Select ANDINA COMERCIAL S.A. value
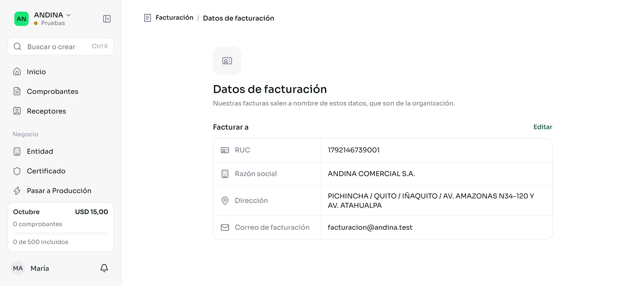This screenshot has height=286, width=644. [371, 174]
